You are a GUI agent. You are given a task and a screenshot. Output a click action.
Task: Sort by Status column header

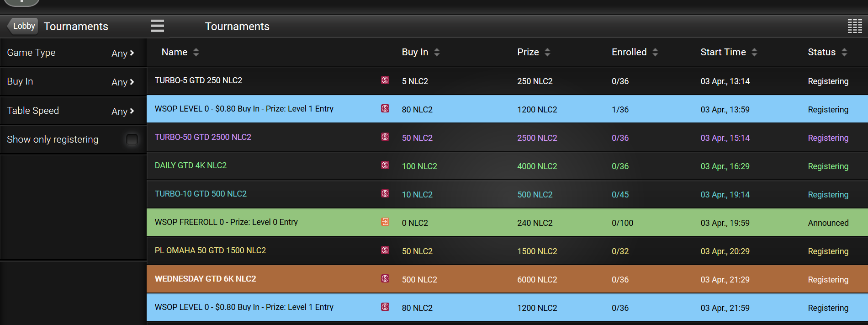click(827, 52)
